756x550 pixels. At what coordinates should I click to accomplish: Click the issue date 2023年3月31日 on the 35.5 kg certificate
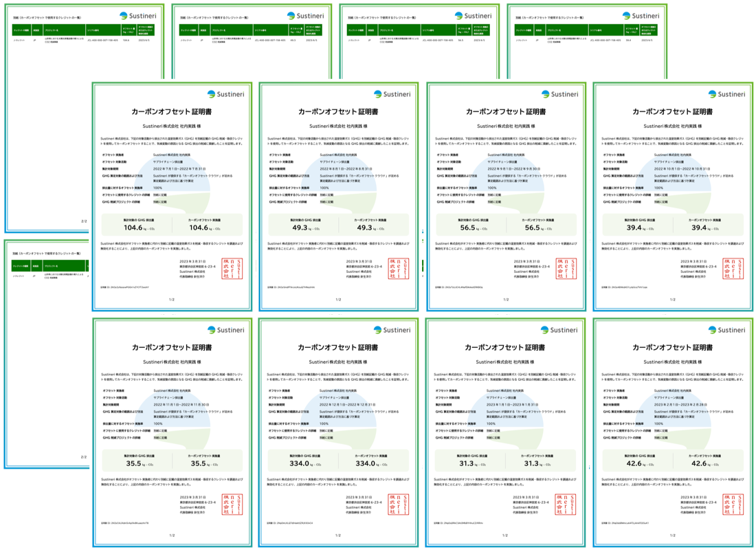pyautogui.click(x=193, y=498)
